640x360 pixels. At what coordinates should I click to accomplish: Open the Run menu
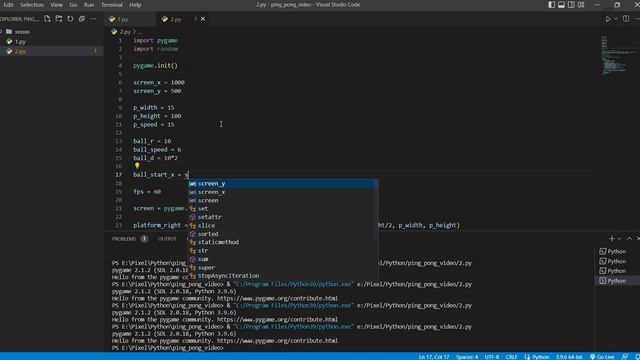click(x=89, y=5)
